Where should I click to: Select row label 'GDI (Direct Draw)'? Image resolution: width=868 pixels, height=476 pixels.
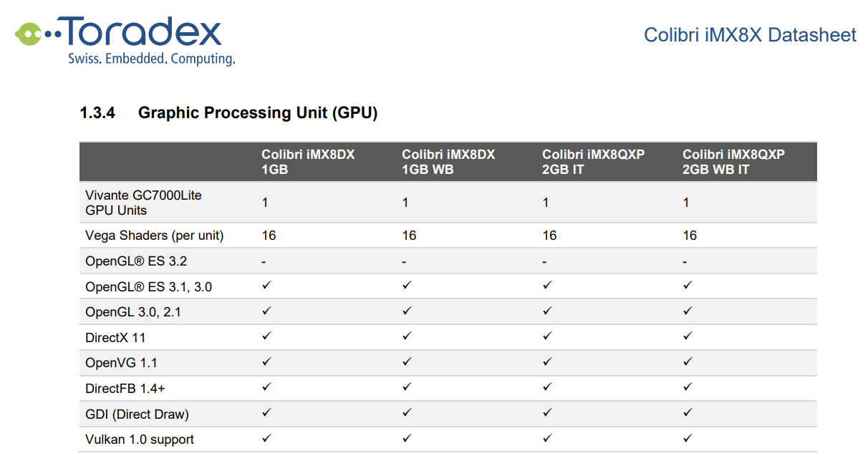[137, 414]
